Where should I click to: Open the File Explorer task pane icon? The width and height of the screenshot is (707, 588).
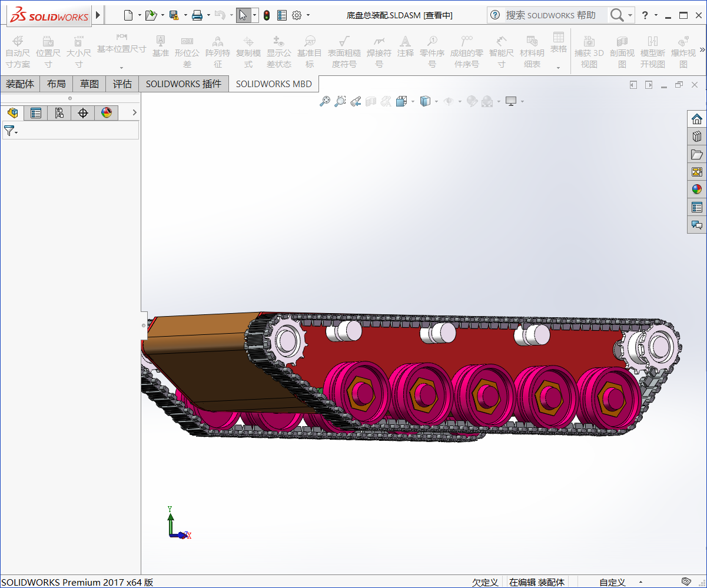coord(697,154)
